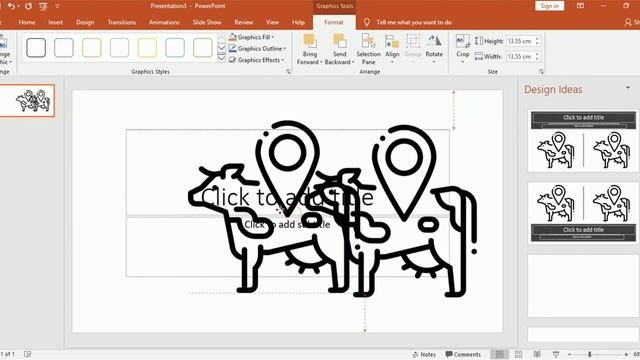
Task: Choose second design idea with title at bottom
Action: pos(583,213)
